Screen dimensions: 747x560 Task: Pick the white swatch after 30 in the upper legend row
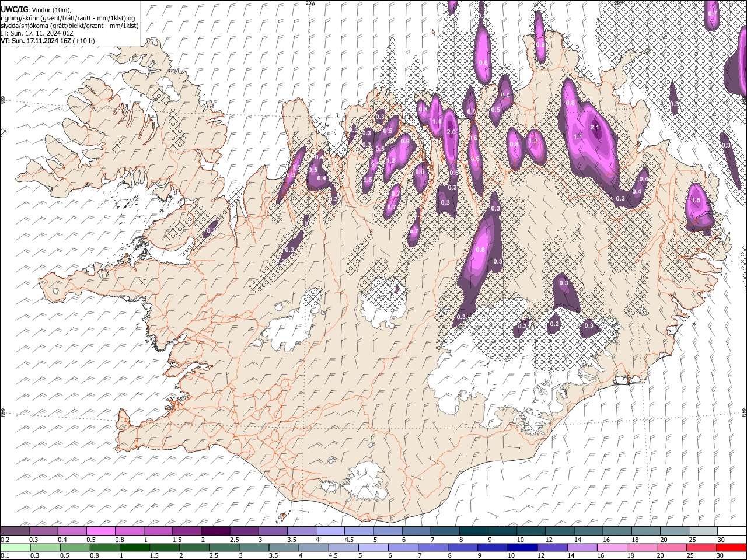[731, 531]
